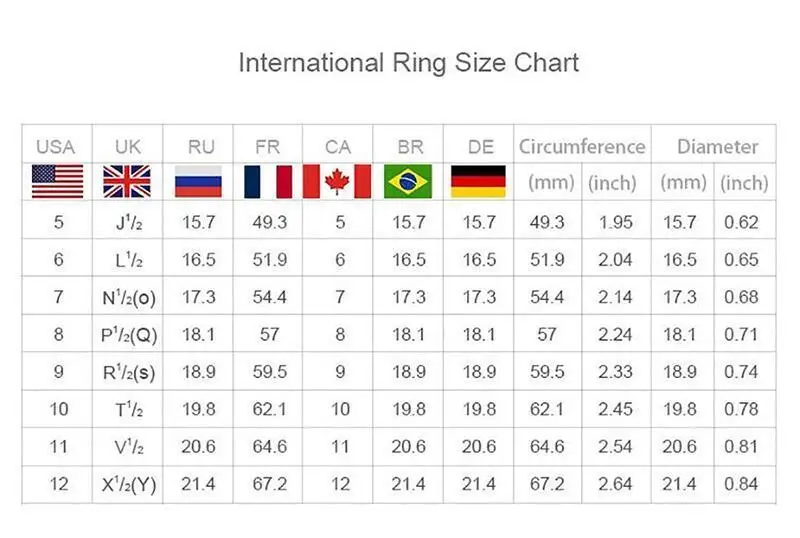Click the USA flag icon
This screenshot has height=538, width=800.
(57, 181)
